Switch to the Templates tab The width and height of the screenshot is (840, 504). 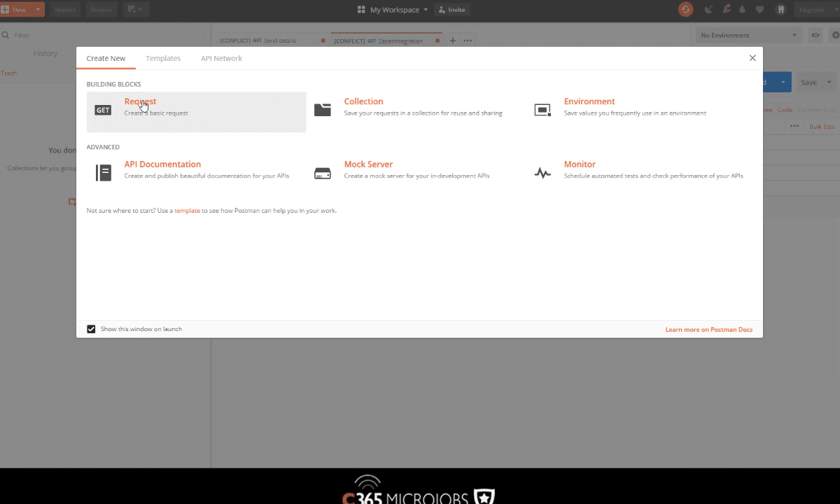[163, 58]
